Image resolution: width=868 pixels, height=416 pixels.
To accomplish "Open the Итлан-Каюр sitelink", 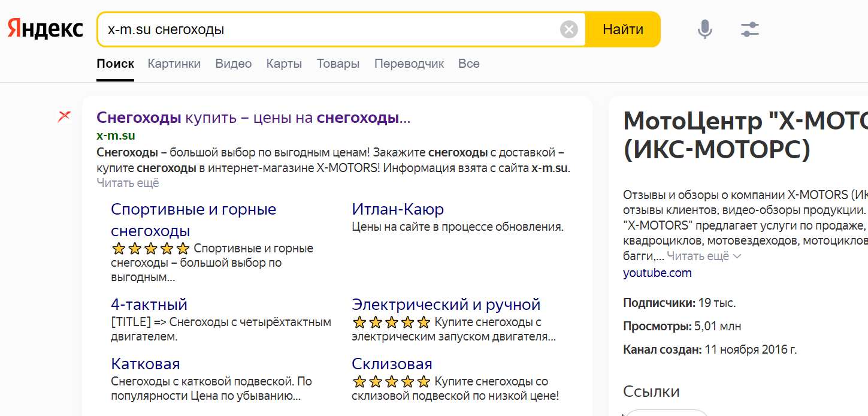I will click(398, 209).
